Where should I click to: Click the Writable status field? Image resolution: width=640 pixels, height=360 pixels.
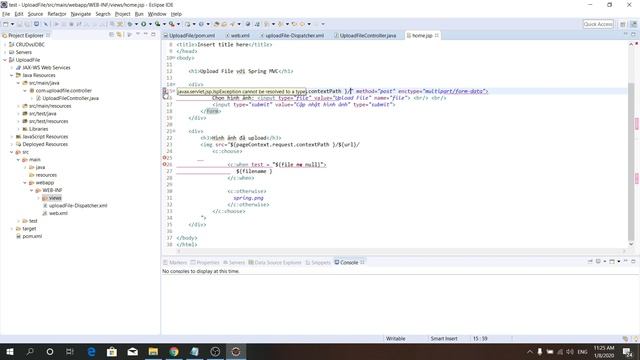coord(396,338)
